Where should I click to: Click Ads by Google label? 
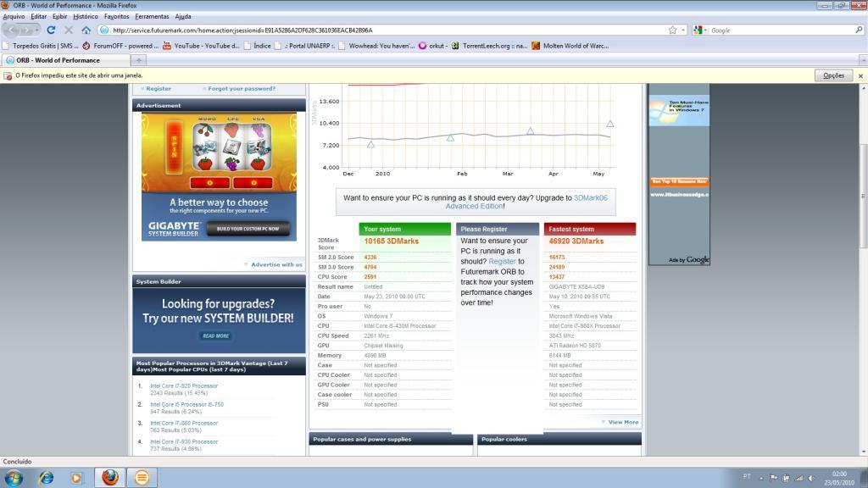[x=688, y=259]
